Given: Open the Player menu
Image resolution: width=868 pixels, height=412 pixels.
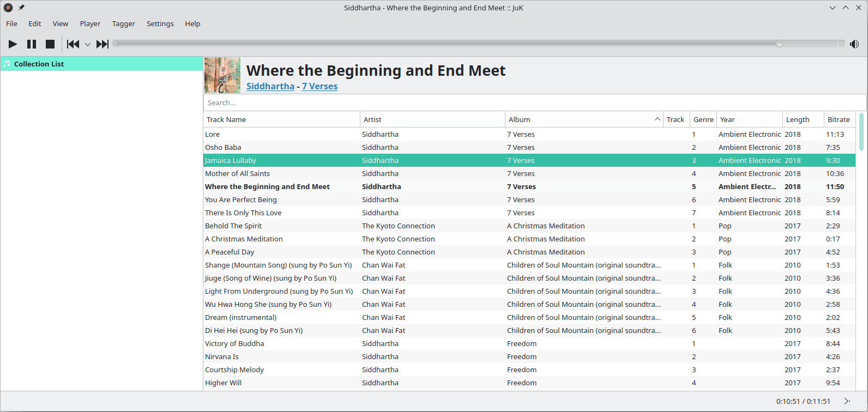Looking at the screenshot, I should (90, 23).
